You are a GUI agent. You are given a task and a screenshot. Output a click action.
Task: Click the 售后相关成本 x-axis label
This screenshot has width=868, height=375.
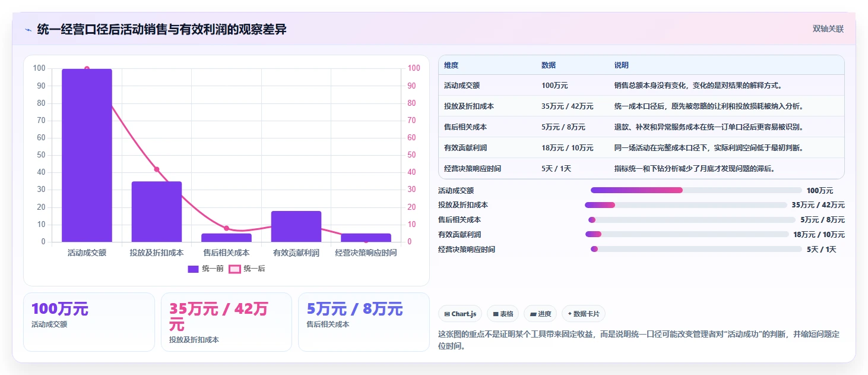coord(226,253)
